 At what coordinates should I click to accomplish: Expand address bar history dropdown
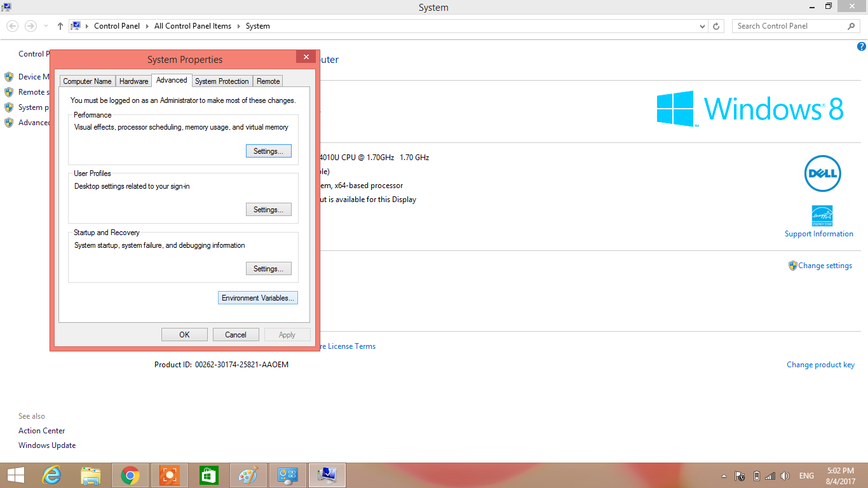702,27
